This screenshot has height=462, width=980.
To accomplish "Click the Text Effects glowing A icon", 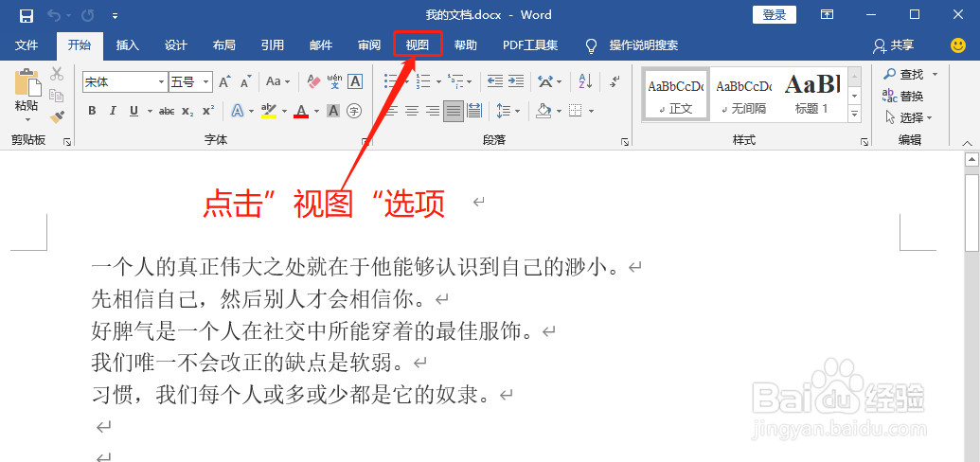I will pos(238,111).
